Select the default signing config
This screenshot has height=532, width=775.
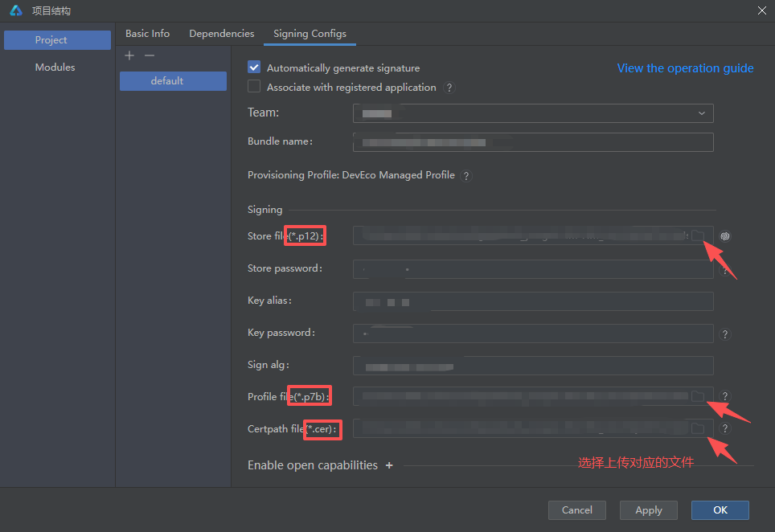173,81
